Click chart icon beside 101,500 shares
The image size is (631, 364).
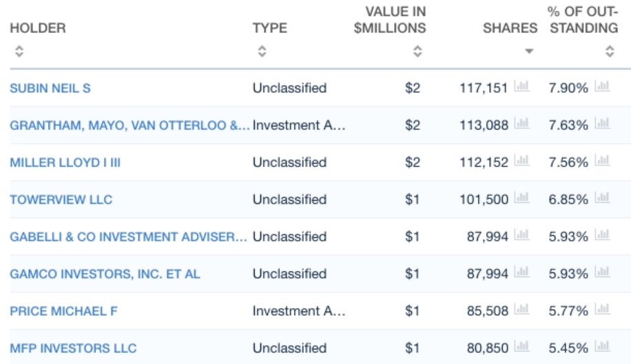pyautogui.click(x=521, y=199)
